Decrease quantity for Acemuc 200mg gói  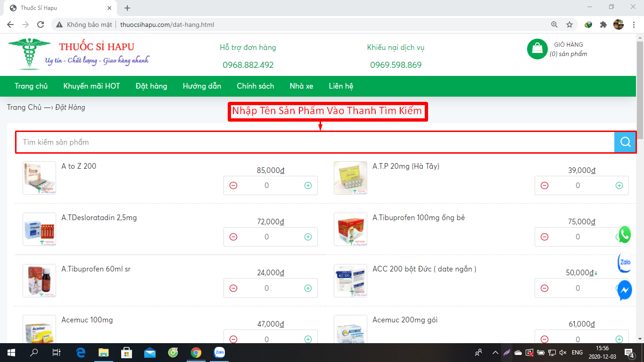coord(545,339)
